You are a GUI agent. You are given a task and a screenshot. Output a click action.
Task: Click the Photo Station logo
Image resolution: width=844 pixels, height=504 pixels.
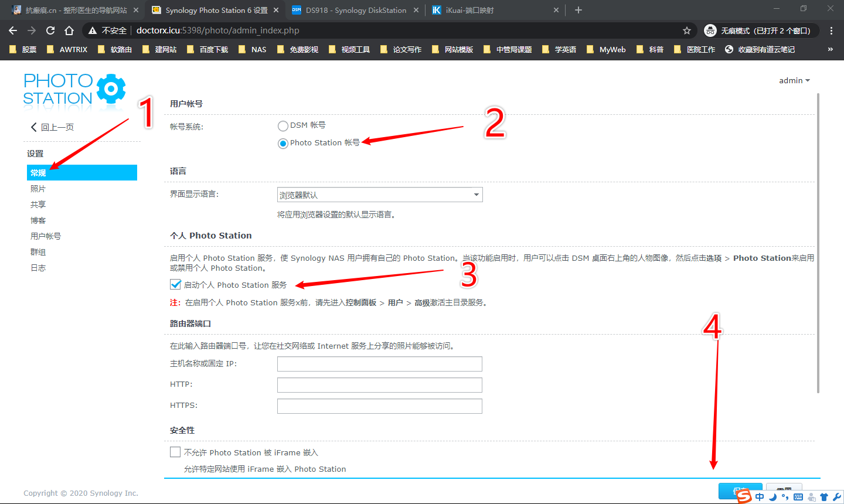tap(74, 90)
